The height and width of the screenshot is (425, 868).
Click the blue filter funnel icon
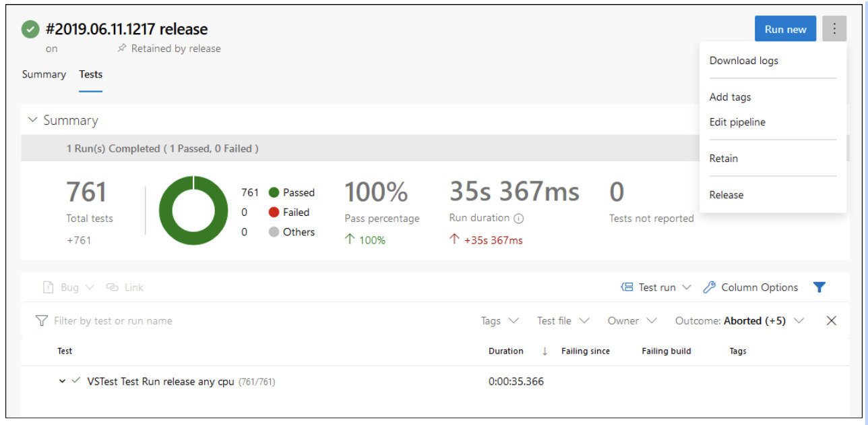[x=819, y=287]
